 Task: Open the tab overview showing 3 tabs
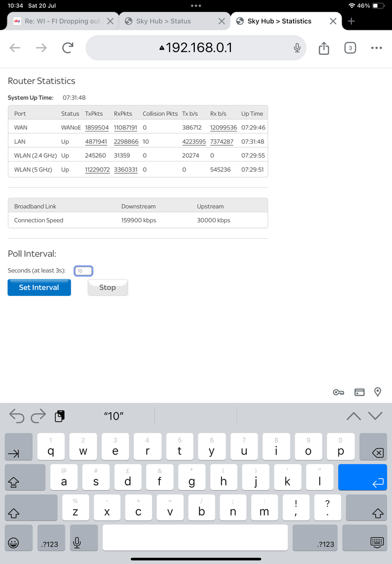(x=350, y=48)
